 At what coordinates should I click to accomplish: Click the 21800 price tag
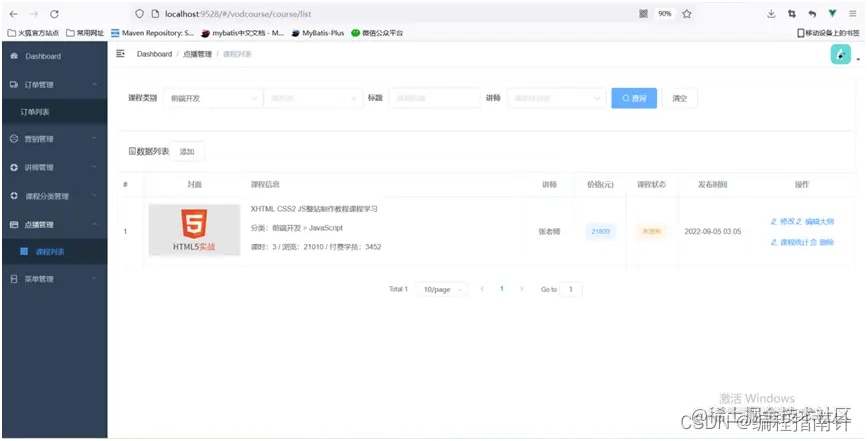600,231
